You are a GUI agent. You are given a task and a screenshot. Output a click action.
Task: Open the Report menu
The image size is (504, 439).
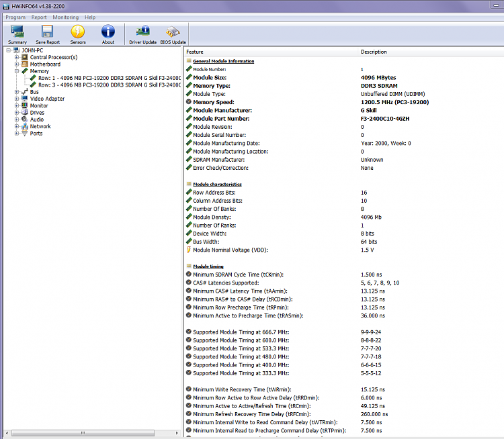(39, 17)
